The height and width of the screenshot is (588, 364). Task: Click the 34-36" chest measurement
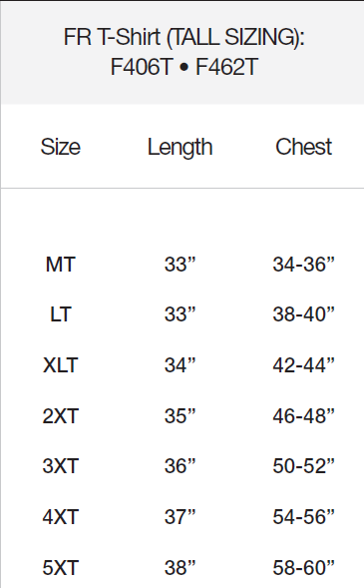[x=304, y=265]
